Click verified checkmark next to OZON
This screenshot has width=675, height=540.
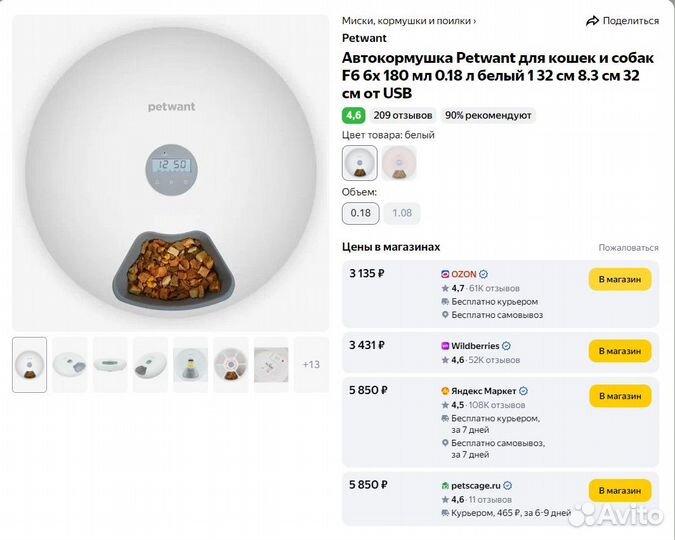click(484, 273)
